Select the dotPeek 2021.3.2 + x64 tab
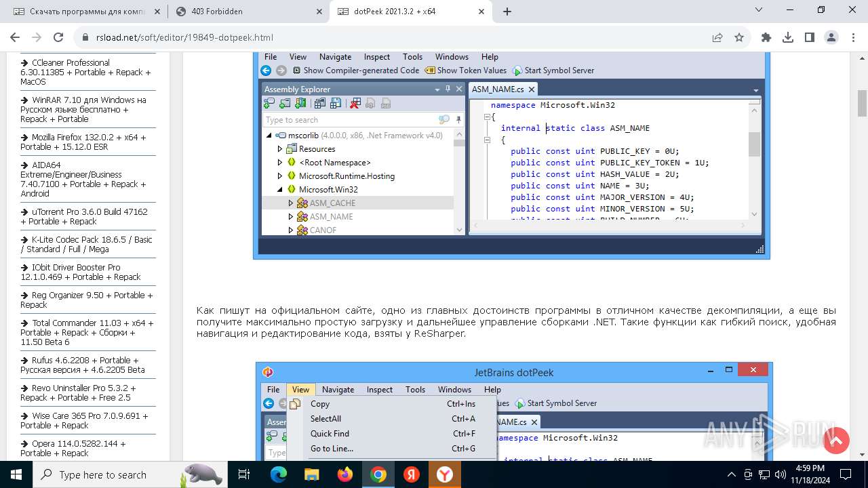 (411, 12)
